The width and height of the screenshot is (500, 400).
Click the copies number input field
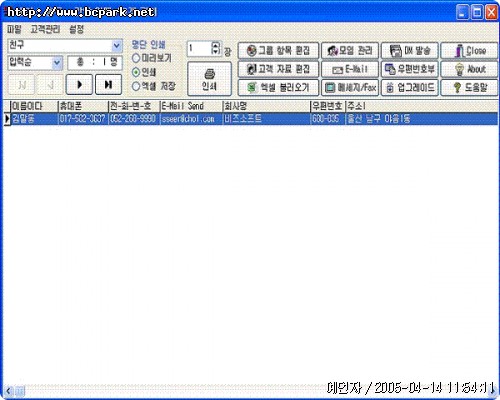(199, 49)
